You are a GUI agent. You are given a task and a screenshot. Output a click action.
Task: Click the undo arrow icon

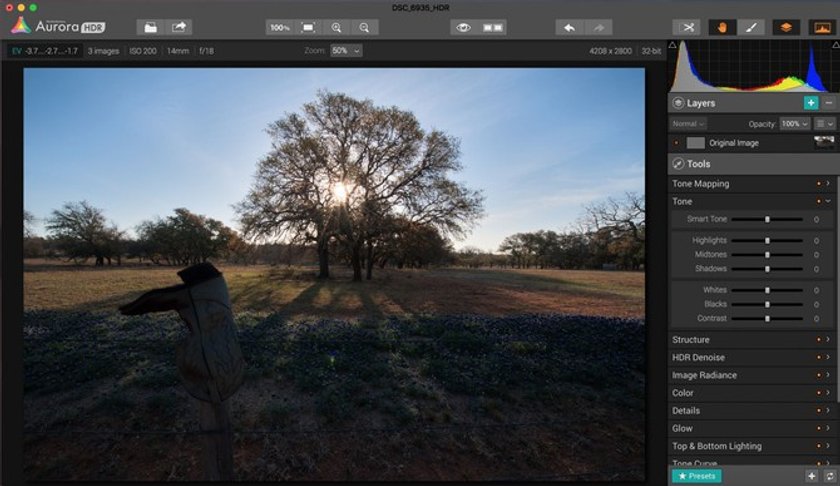click(x=569, y=27)
